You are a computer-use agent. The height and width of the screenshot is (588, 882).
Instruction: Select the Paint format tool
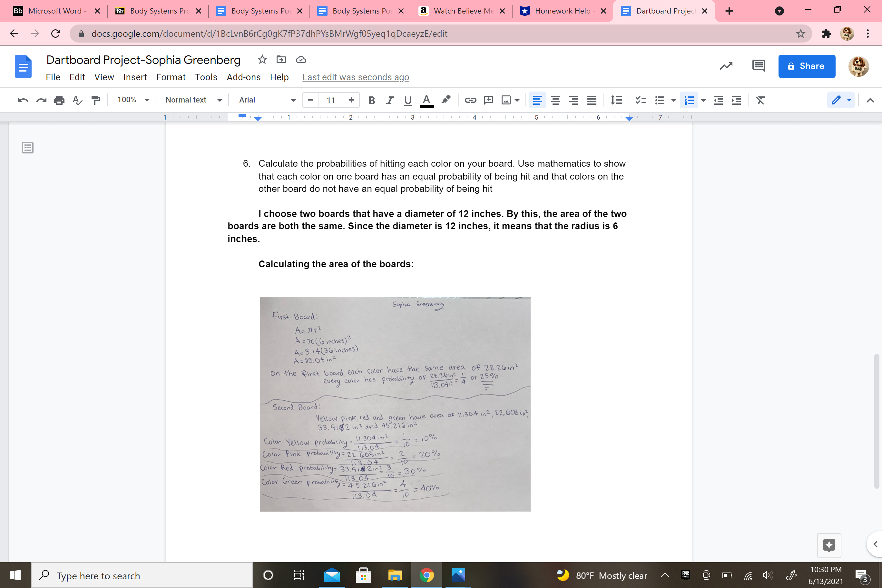96,100
